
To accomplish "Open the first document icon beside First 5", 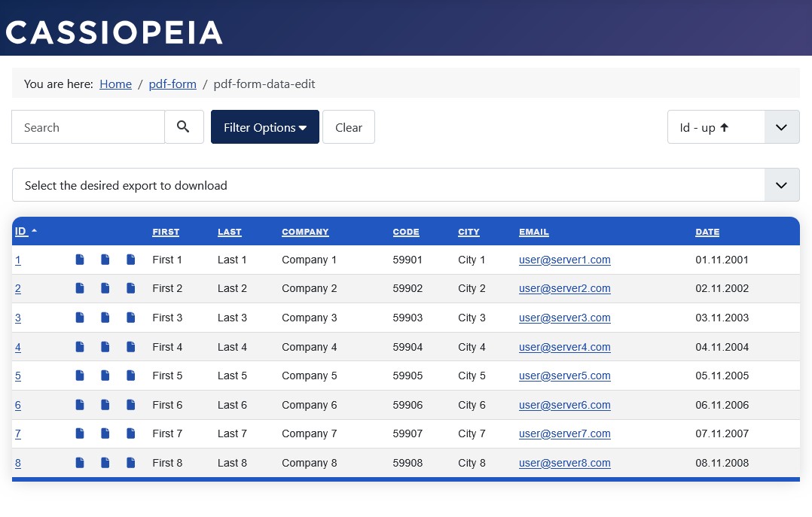I will pyautogui.click(x=80, y=376).
